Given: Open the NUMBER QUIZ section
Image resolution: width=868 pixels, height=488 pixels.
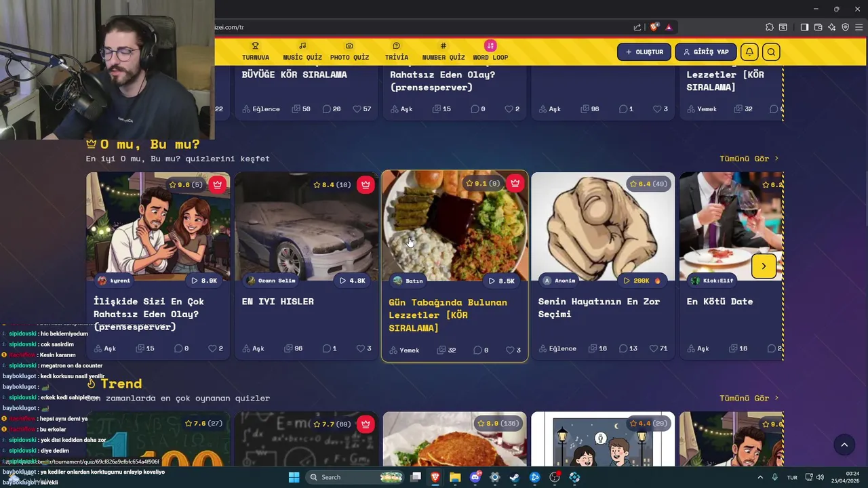Looking at the screenshot, I should (x=443, y=52).
